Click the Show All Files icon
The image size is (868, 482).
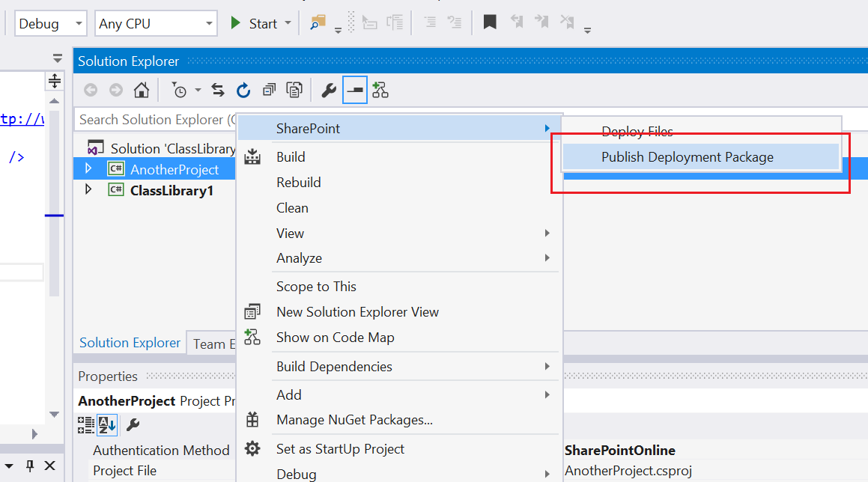tap(295, 91)
